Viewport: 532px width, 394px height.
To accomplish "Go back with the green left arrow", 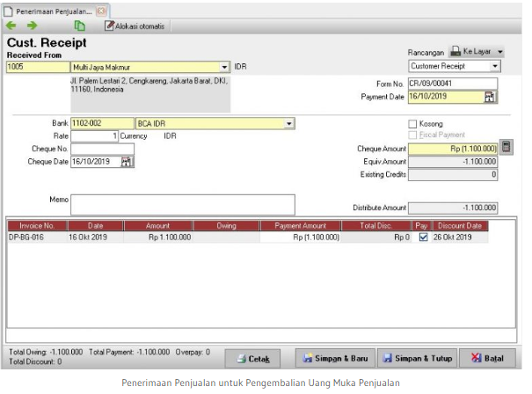I will coord(11,26).
